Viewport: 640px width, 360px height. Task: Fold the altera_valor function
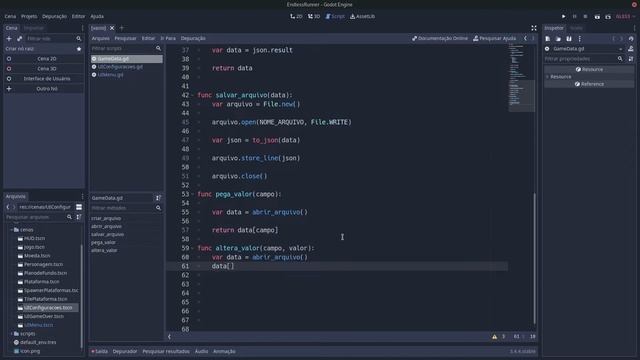coord(193,248)
